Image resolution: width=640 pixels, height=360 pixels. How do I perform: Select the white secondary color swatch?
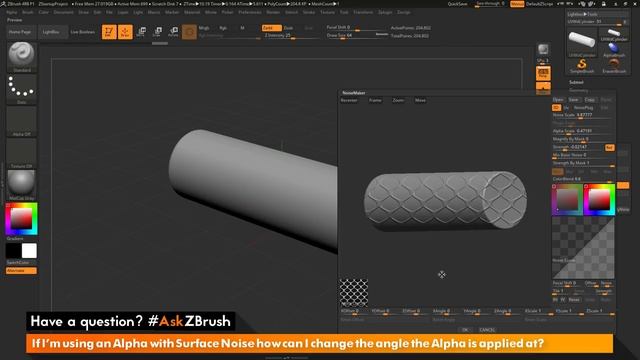point(29,251)
